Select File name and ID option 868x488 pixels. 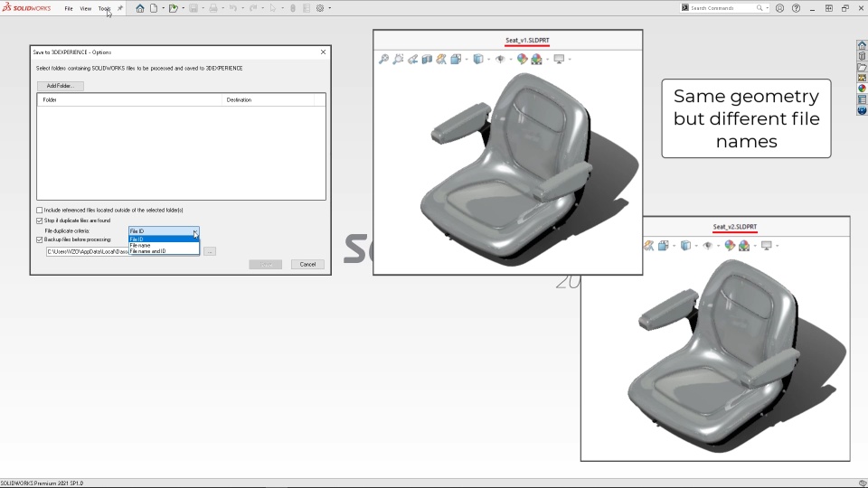tap(164, 251)
